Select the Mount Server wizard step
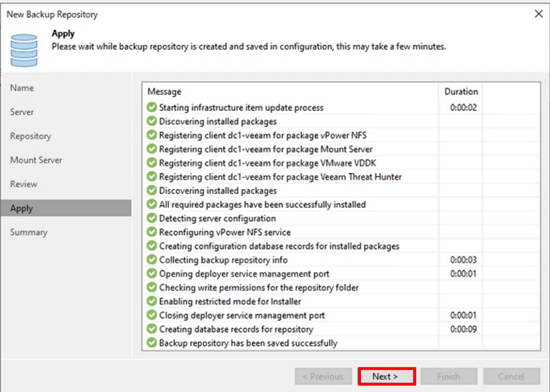The image size is (550, 392). tap(36, 160)
